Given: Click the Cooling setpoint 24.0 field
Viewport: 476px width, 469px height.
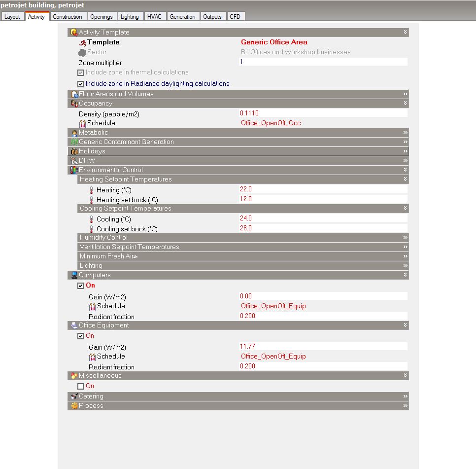Looking at the screenshot, I should click(323, 218).
